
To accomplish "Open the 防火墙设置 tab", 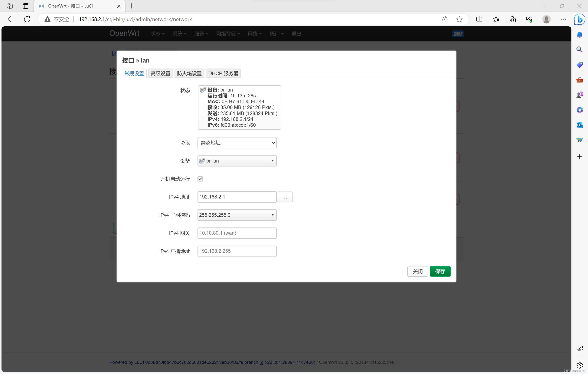I will (189, 73).
